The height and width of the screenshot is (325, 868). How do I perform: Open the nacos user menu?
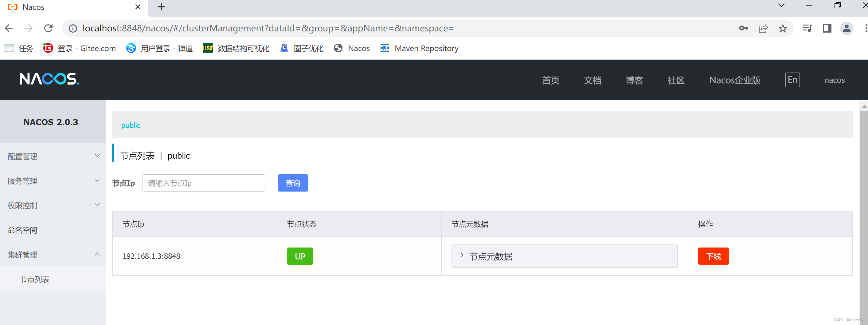[x=834, y=80]
